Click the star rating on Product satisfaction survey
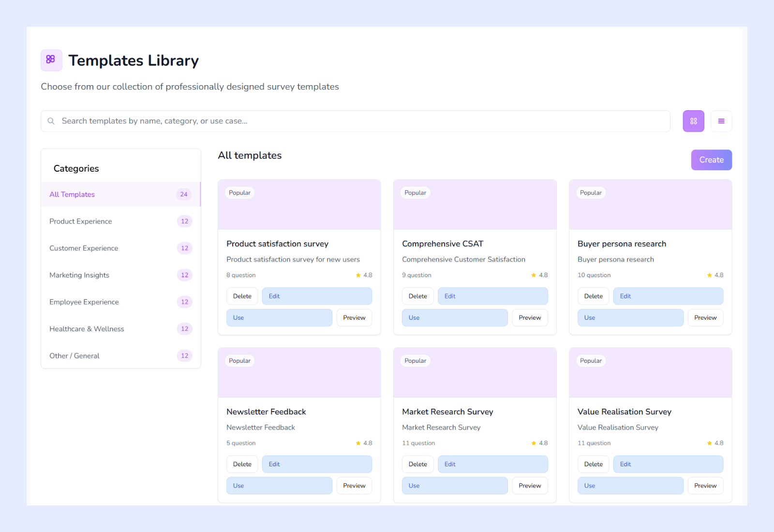The height and width of the screenshot is (532, 774). (x=364, y=275)
